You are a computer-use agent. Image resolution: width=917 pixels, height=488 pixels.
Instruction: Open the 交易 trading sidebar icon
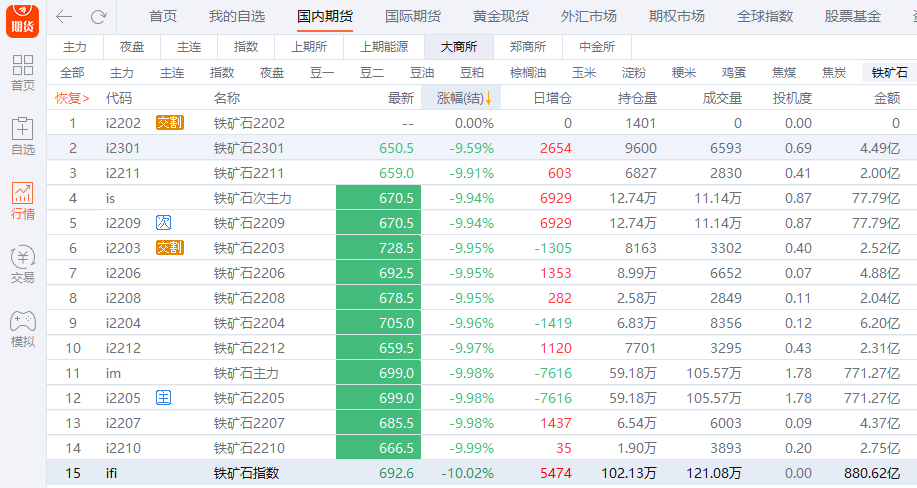(22, 265)
